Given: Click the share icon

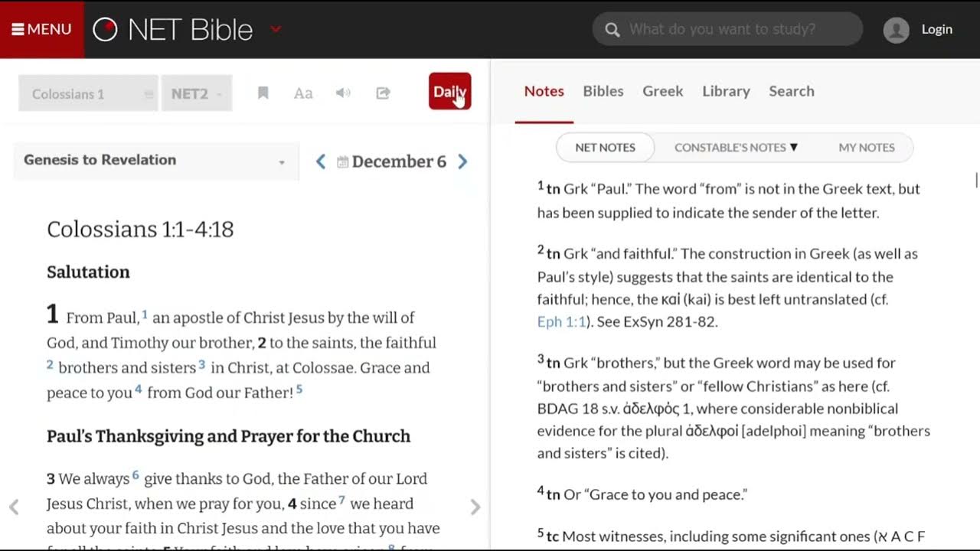Looking at the screenshot, I should (x=383, y=93).
